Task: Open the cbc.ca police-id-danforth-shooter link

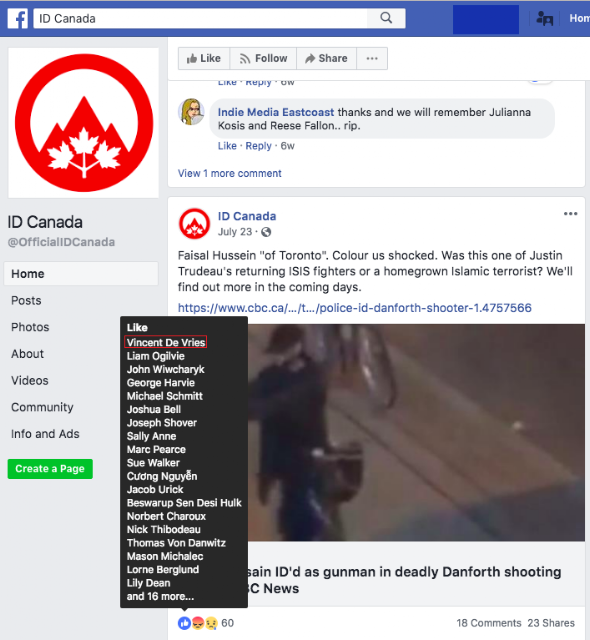Action: tap(355, 308)
